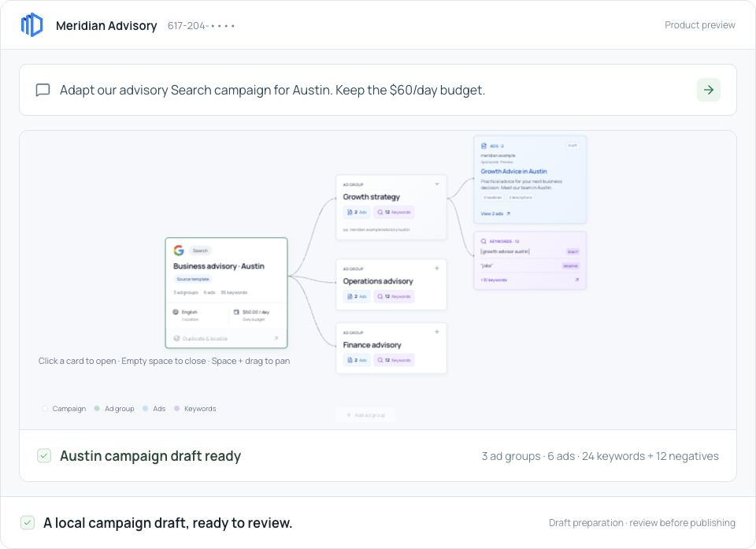The height and width of the screenshot is (549, 756).
Task: Open the arrow icon on the Duplicate & localize row
Action: tap(276, 338)
